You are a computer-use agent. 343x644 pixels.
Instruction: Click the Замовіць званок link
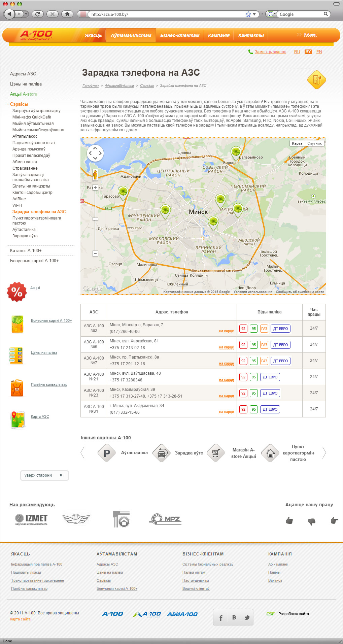tap(270, 52)
